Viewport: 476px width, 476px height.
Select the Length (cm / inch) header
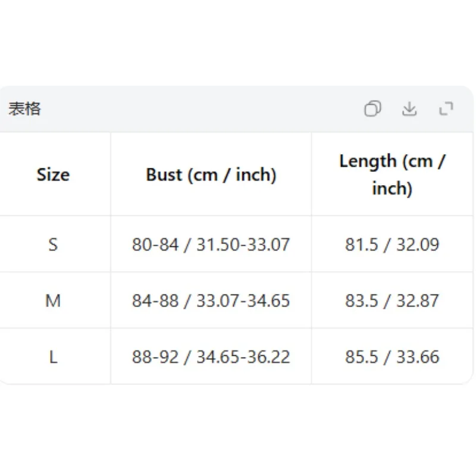392,174
